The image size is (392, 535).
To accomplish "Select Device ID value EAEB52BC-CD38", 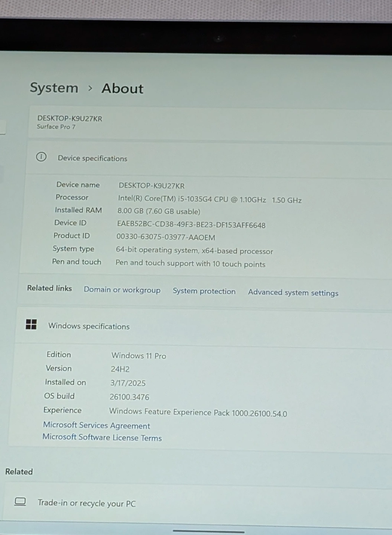I will (x=191, y=225).
